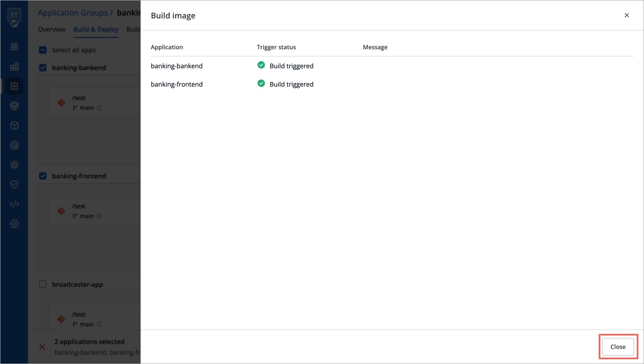Click the green check beside banking-frontend status
Screen dimensions: 644x364
point(261,84)
